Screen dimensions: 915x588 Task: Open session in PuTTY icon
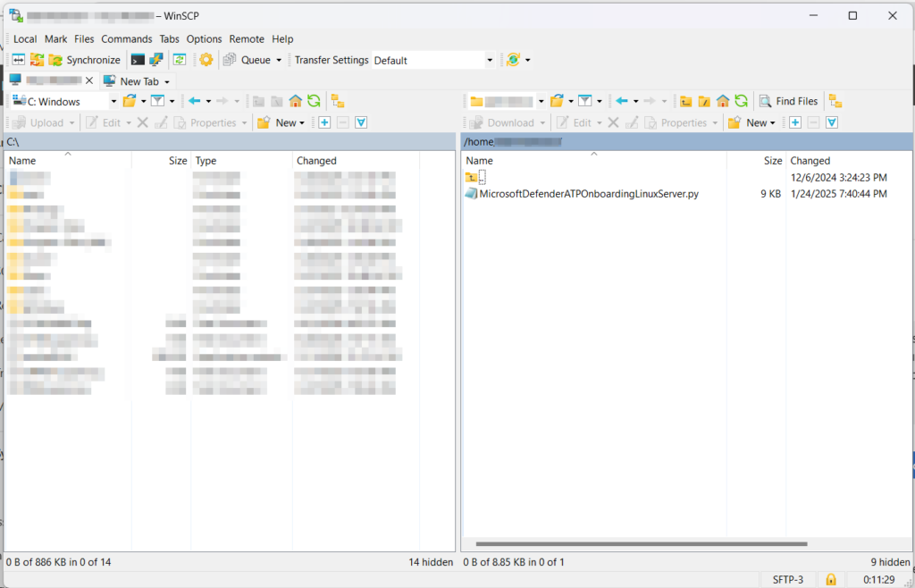point(155,60)
